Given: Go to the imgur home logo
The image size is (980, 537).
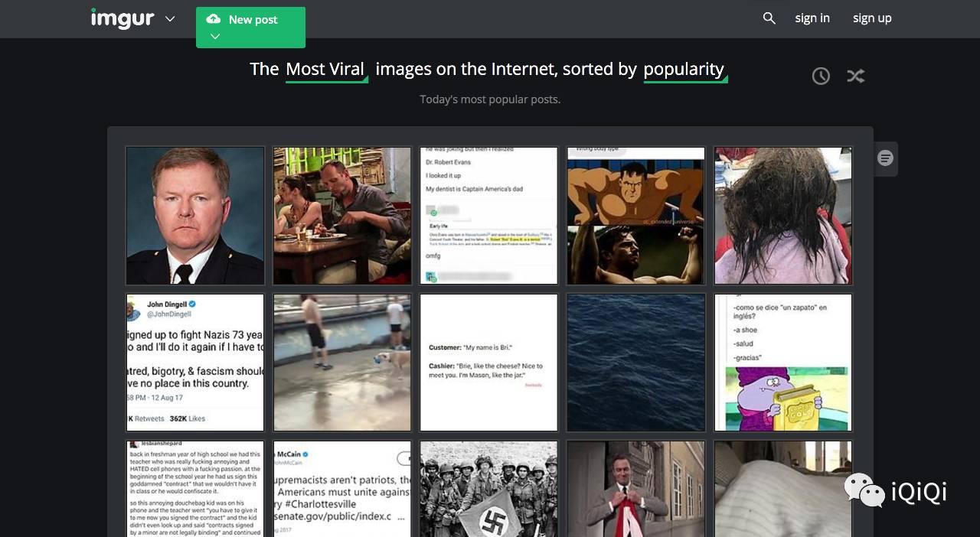Looking at the screenshot, I should pos(122,18).
